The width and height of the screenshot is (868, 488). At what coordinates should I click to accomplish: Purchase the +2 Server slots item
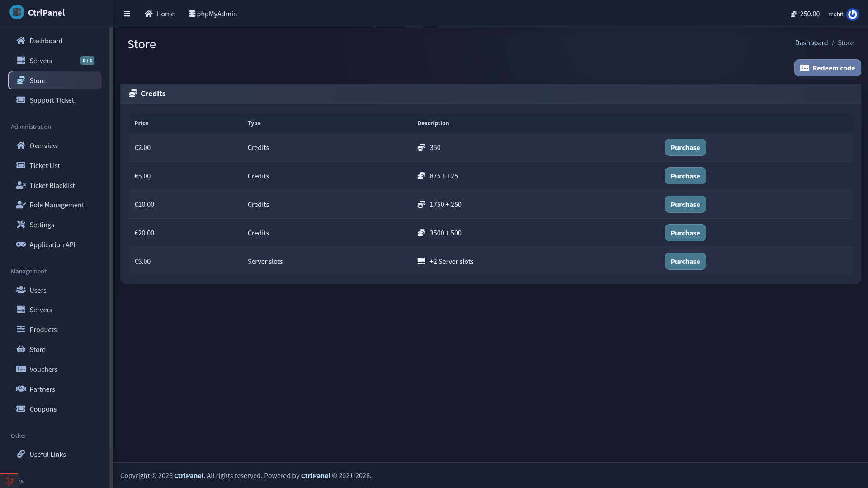coord(685,261)
